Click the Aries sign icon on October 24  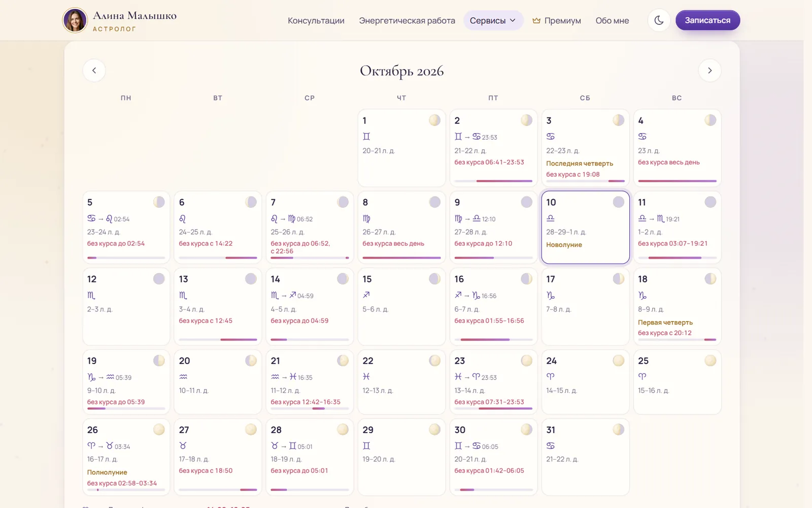(x=551, y=376)
